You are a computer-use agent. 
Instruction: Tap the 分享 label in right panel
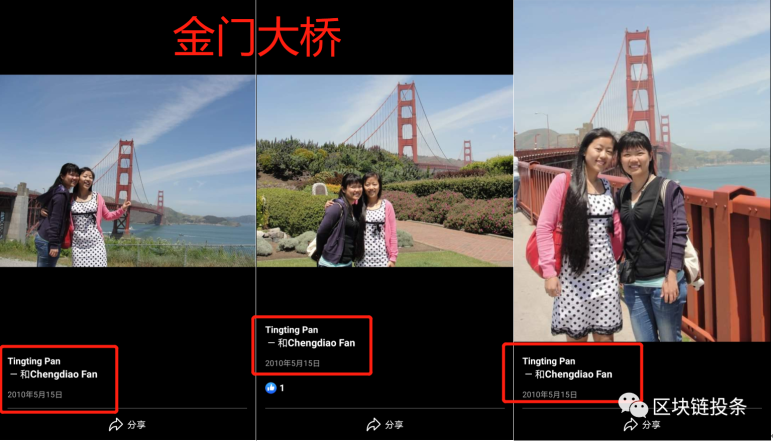[651, 425]
